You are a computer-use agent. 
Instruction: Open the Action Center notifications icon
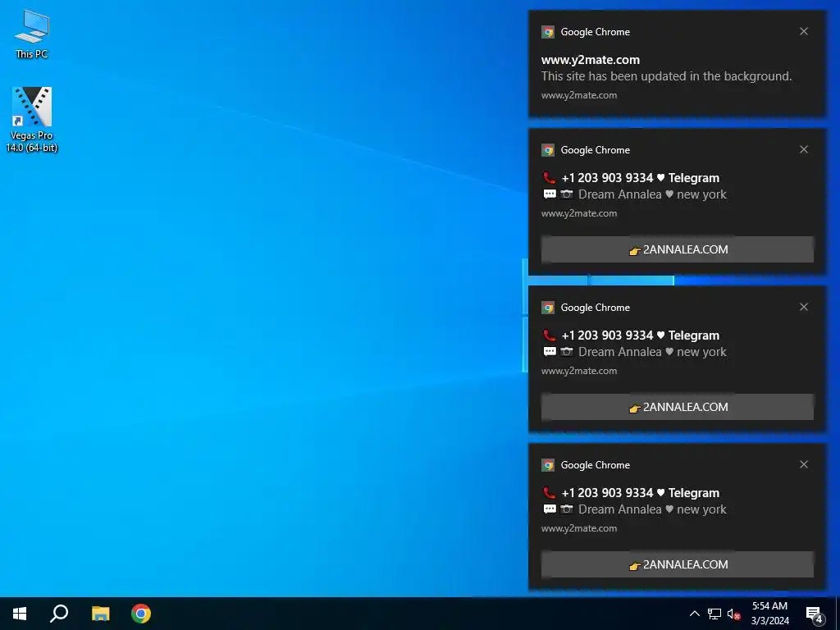pyautogui.click(x=815, y=614)
